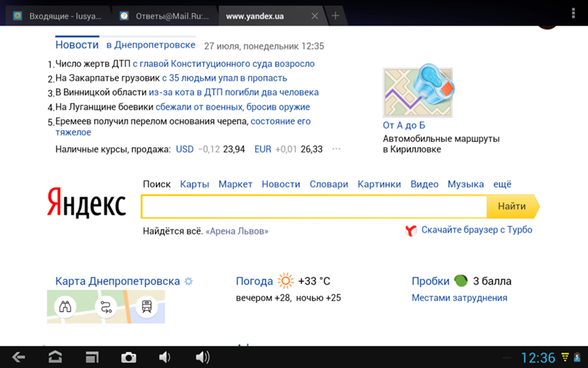Raise volume with the loud speaker icon
Image resolution: width=588 pixels, height=368 pixels.
[x=203, y=357]
